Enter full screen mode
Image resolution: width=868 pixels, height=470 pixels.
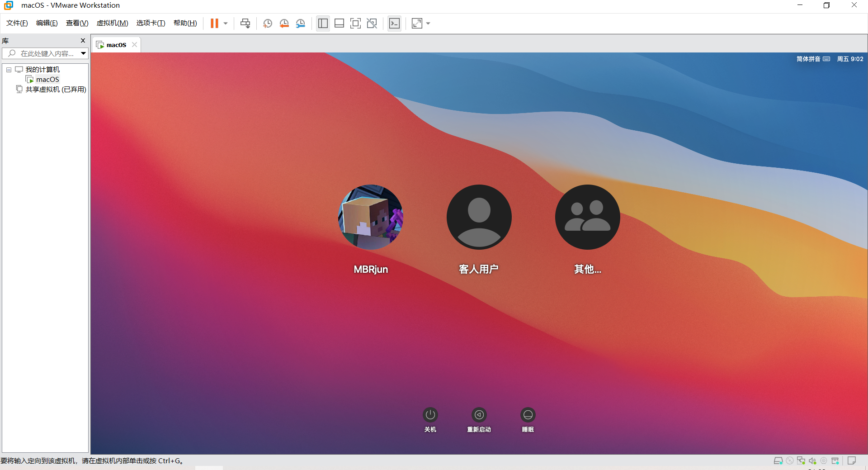coord(355,23)
